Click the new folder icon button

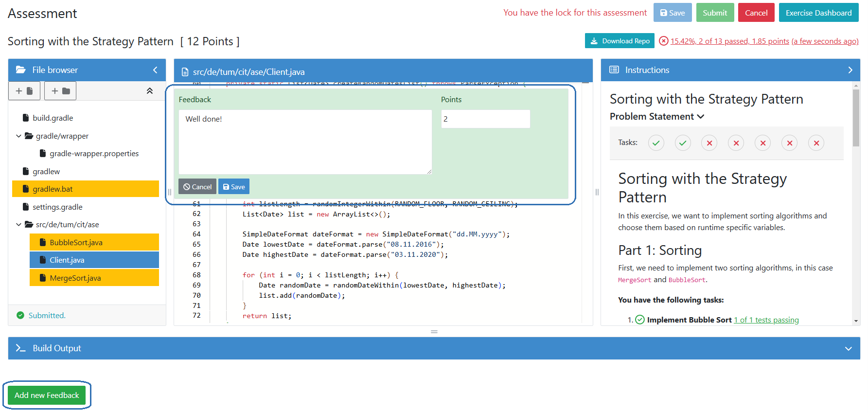[x=60, y=91]
